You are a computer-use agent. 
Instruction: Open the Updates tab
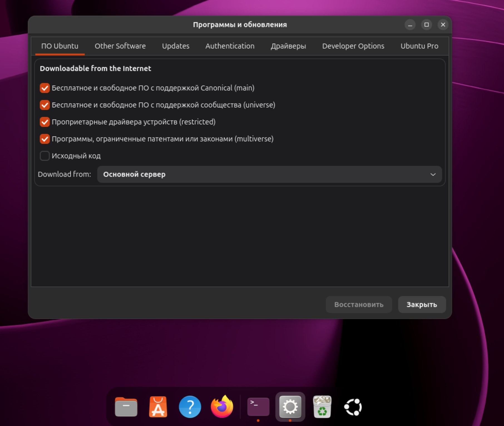(x=176, y=46)
